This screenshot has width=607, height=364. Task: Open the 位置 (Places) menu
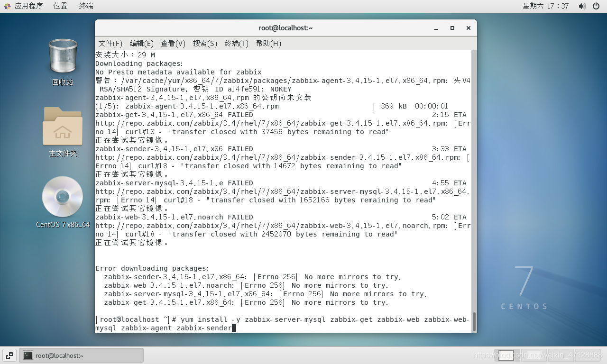click(60, 6)
